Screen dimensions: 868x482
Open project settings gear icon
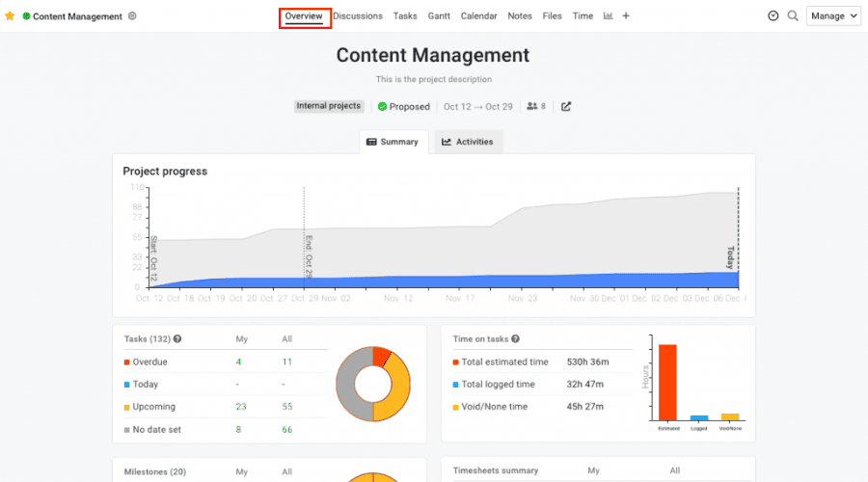(132, 16)
